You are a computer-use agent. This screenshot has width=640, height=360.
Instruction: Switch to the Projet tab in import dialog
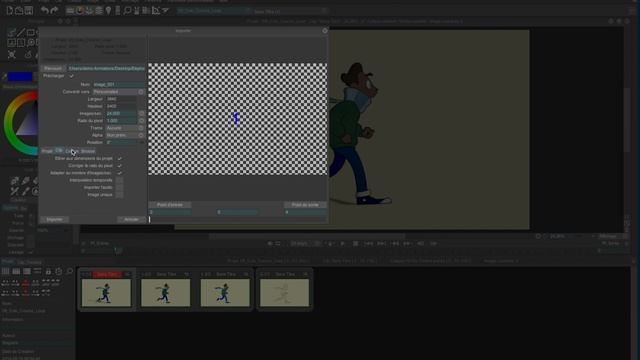point(47,151)
